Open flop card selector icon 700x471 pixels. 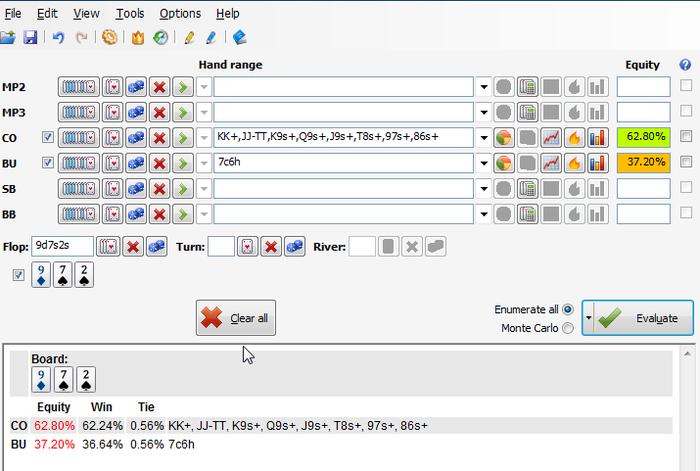tap(108, 246)
